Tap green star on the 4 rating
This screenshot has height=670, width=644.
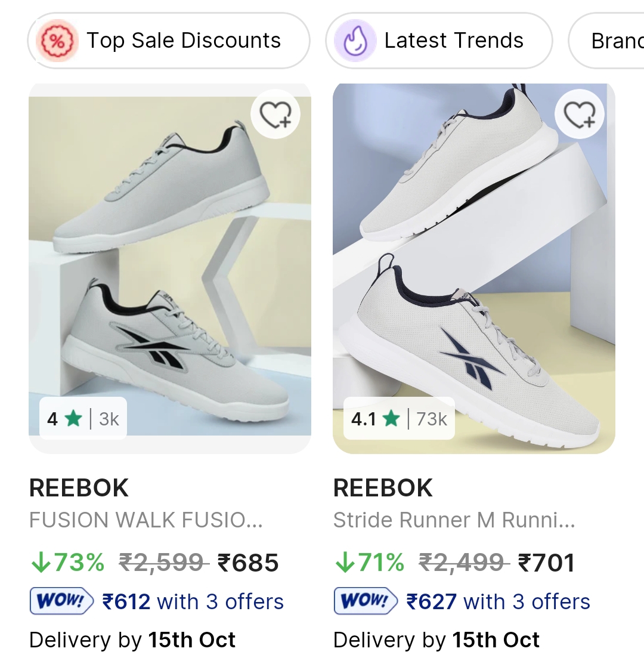point(73,419)
